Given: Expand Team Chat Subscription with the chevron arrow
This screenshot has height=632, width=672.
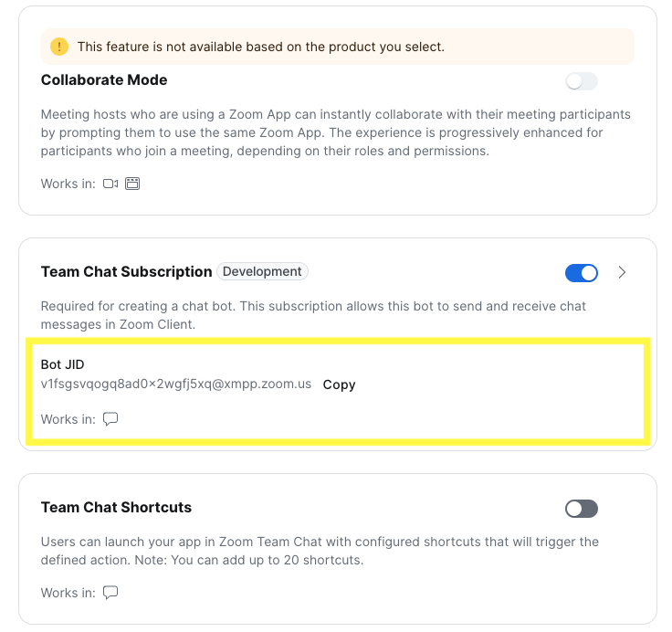Looking at the screenshot, I should [x=622, y=272].
